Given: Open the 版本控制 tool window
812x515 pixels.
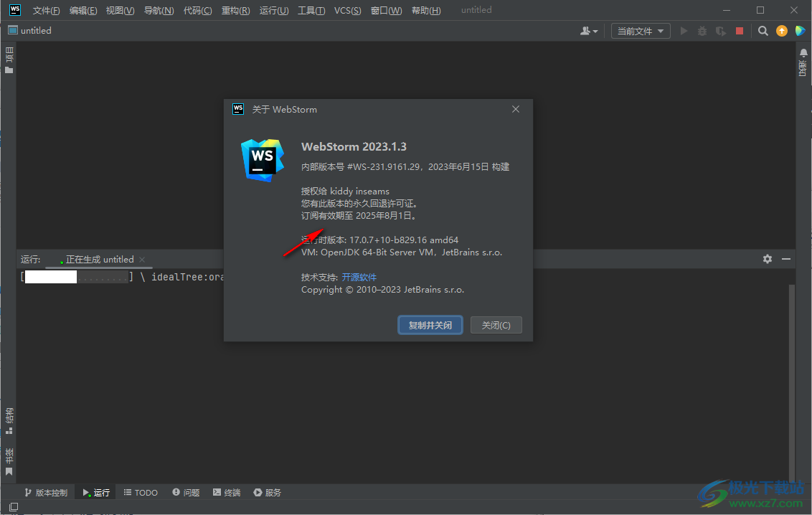Looking at the screenshot, I should point(46,492).
